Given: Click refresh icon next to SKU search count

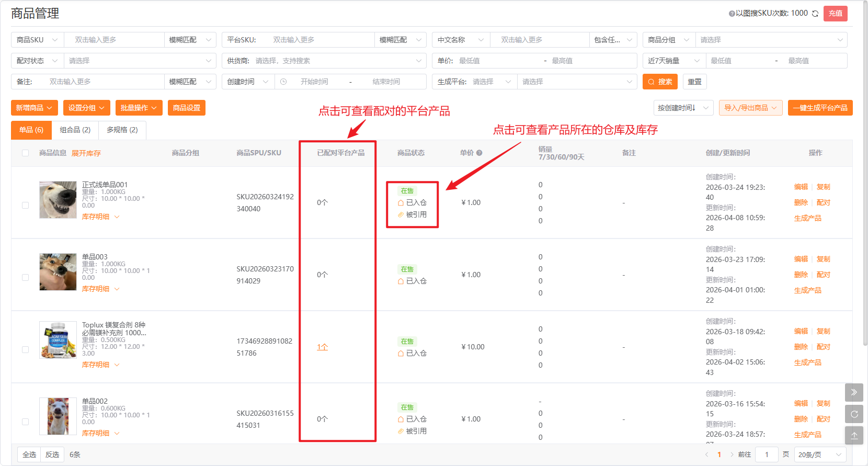Looking at the screenshot, I should pos(815,14).
